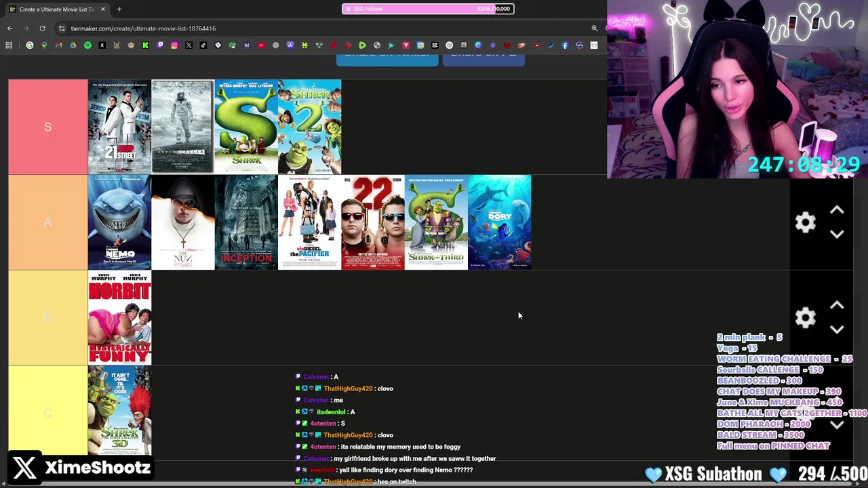Open the Instagram bookmark
The image size is (868, 488).
[x=174, y=45]
